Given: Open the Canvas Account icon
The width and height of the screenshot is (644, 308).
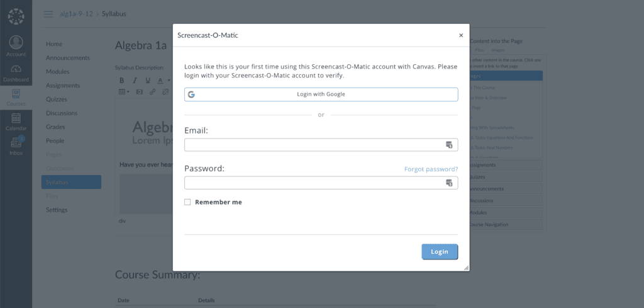Looking at the screenshot, I should coord(16,42).
